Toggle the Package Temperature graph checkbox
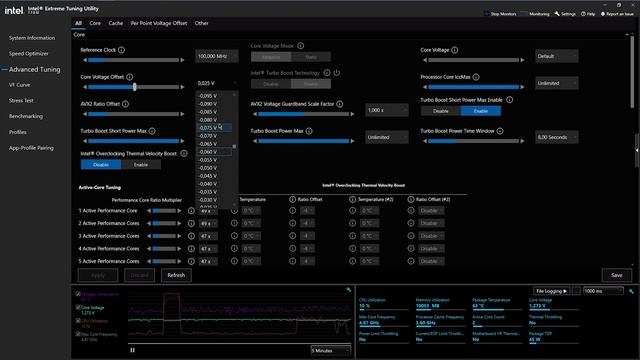The width and height of the screenshot is (640, 360). tap(78, 293)
